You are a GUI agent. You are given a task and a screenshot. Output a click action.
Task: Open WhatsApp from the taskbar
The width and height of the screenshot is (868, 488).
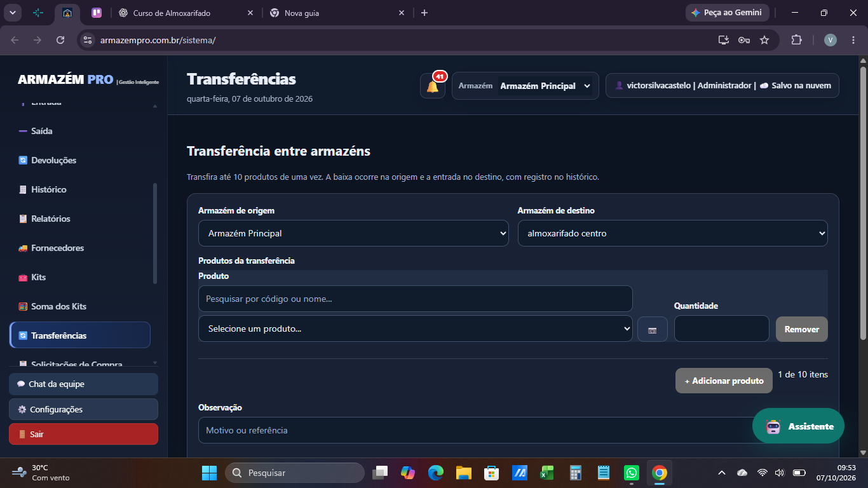coord(631,473)
